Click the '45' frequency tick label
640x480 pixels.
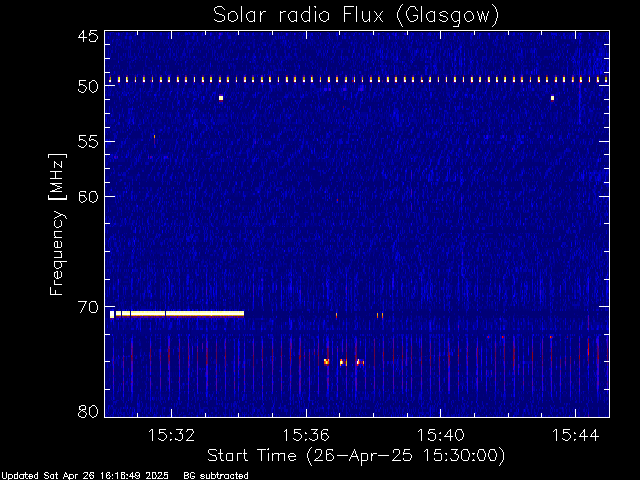coord(88,36)
